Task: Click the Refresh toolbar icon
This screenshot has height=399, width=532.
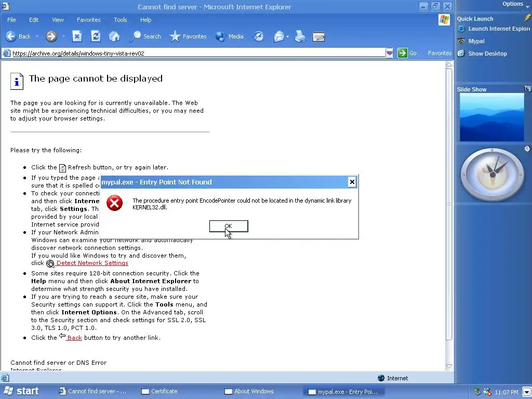Action: (96, 36)
